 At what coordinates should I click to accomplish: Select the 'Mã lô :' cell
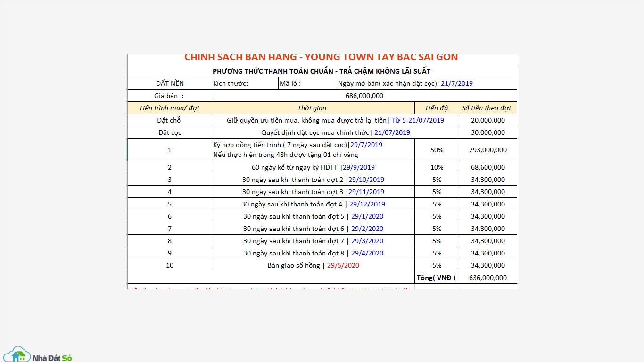click(x=307, y=83)
